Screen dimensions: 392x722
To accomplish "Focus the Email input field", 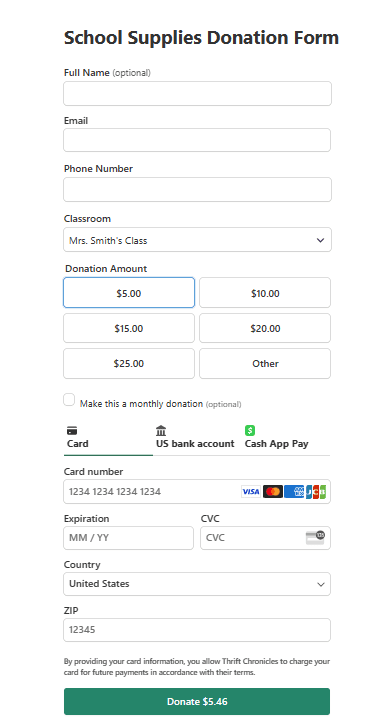I will pos(197,140).
